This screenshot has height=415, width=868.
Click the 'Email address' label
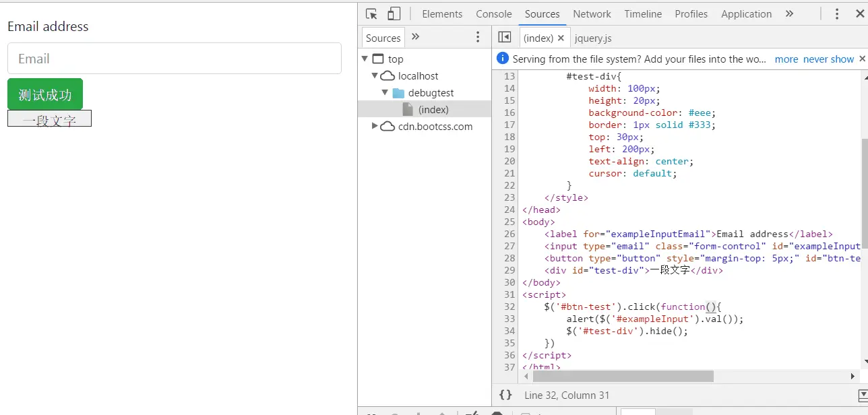pyautogui.click(x=48, y=26)
